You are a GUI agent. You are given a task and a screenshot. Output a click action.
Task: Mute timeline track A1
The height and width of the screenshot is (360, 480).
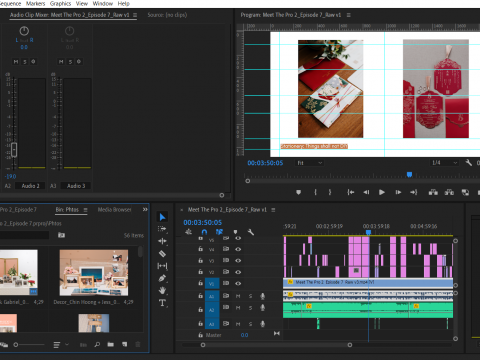tap(238, 296)
